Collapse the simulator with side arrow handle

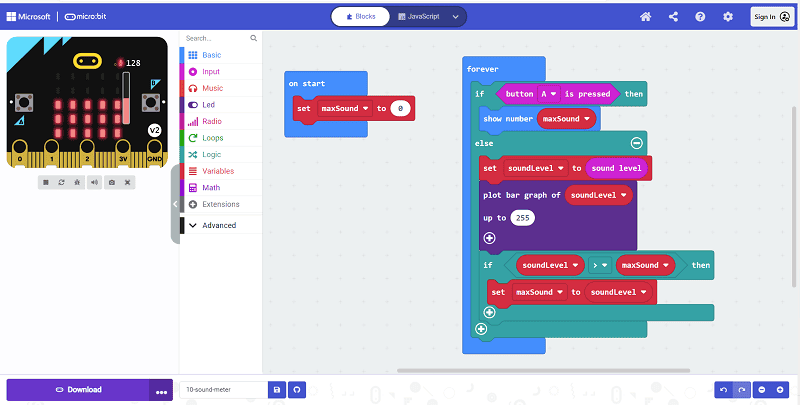pyautogui.click(x=175, y=204)
